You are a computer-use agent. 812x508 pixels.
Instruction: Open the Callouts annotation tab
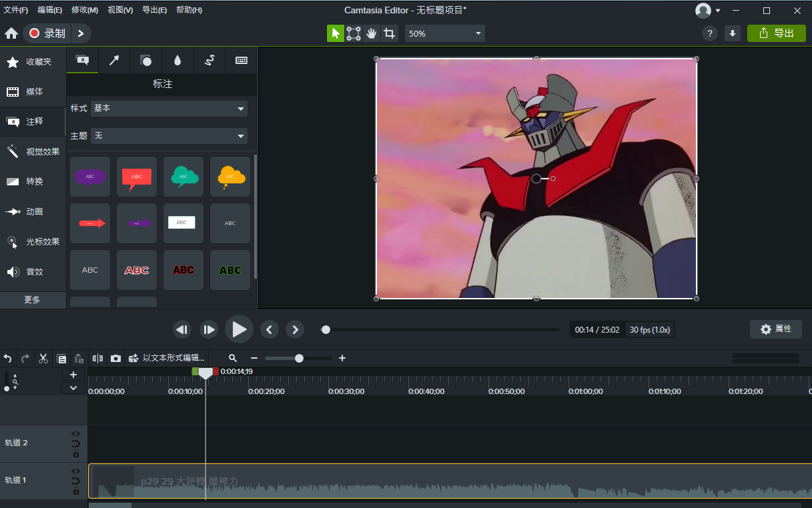click(82, 60)
